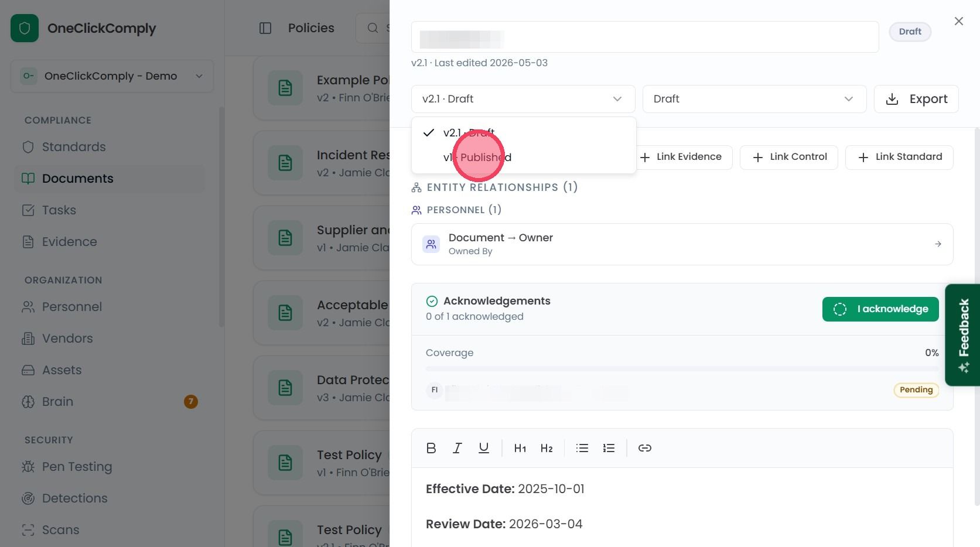Open the Draft status dropdown
The image size is (980, 547).
[x=754, y=99]
